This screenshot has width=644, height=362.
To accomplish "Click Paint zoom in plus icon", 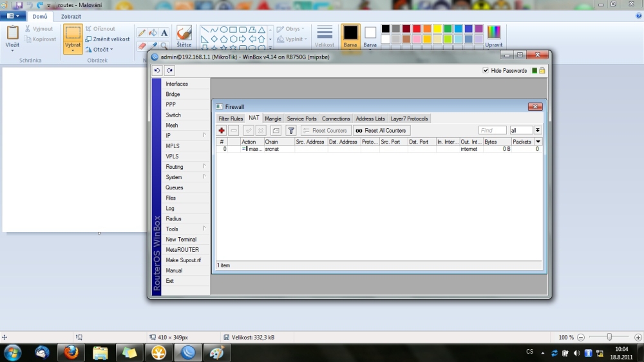I will point(638,338).
